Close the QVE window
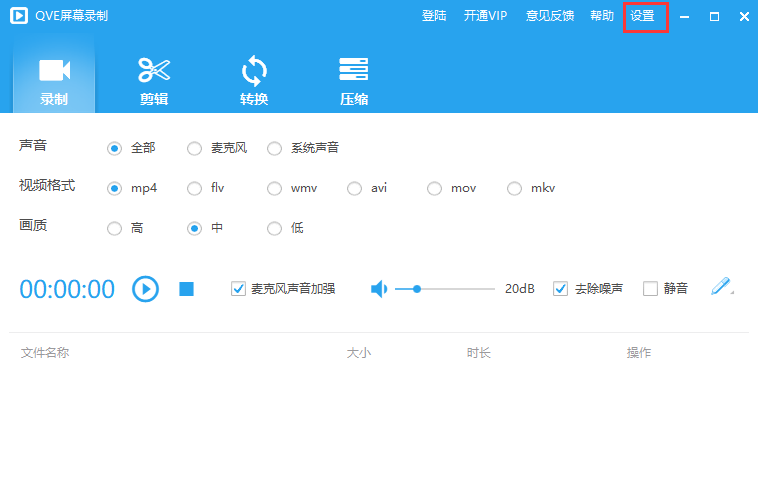Image resolution: width=758 pixels, height=482 pixels. point(744,17)
